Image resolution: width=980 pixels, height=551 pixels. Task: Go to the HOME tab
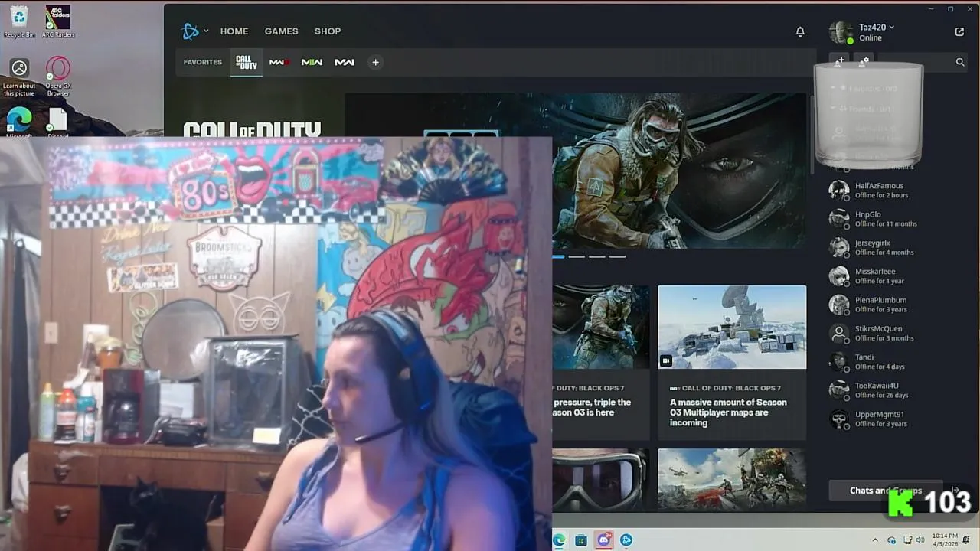click(234, 31)
